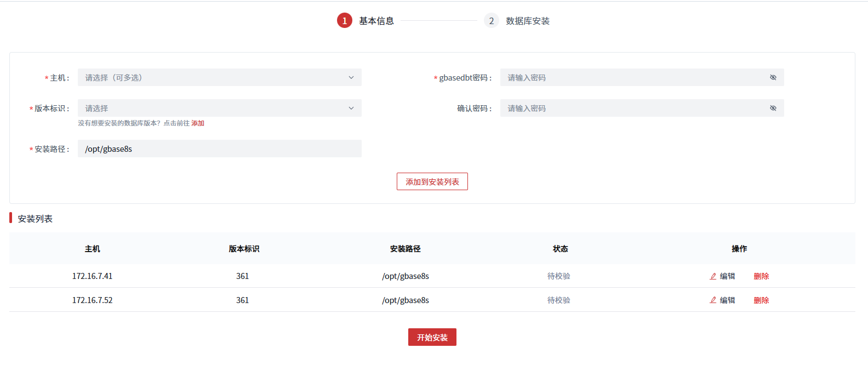The height and width of the screenshot is (365, 868).
Task: Focus the 确认密码 input field
Action: point(630,109)
